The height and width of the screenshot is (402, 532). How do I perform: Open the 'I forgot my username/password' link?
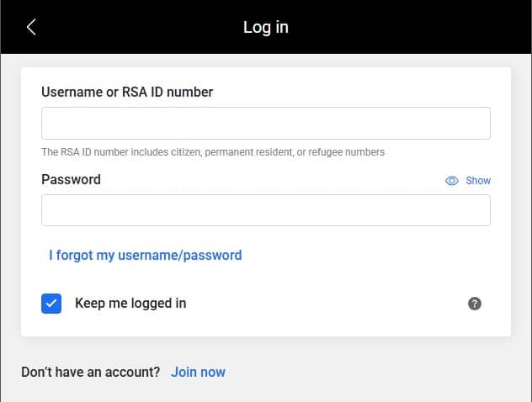point(146,255)
